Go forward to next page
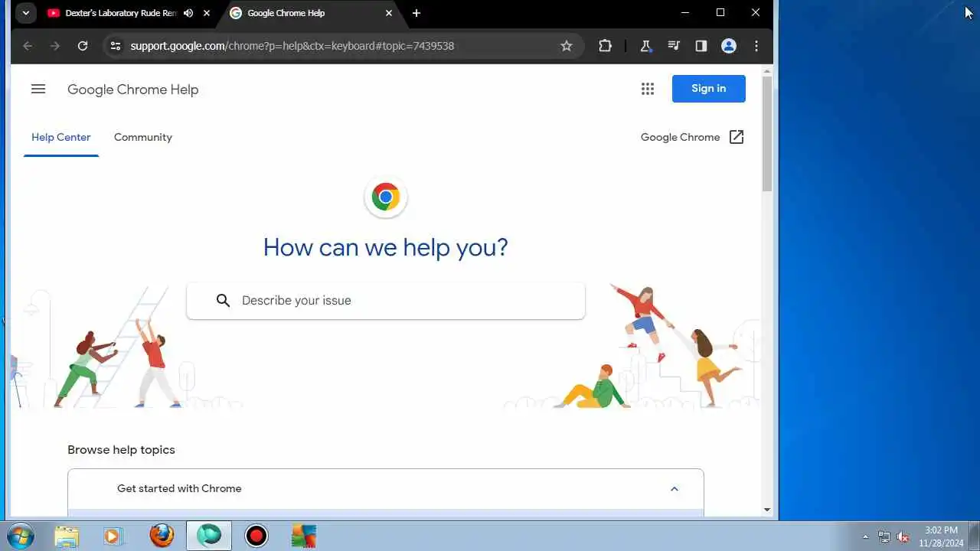Viewport: 980px width, 551px height. (x=55, y=46)
